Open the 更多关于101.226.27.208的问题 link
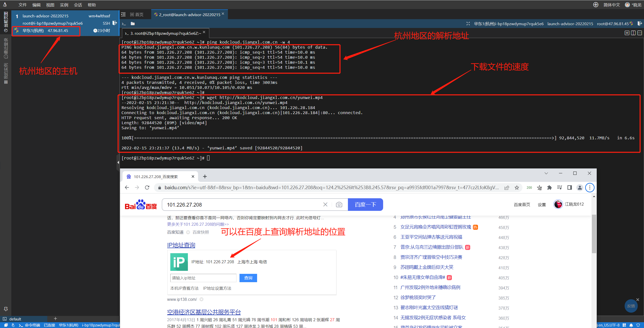Image resolution: width=644 pixels, height=328 pixels. pyautogui.click(x=198, y=224)
